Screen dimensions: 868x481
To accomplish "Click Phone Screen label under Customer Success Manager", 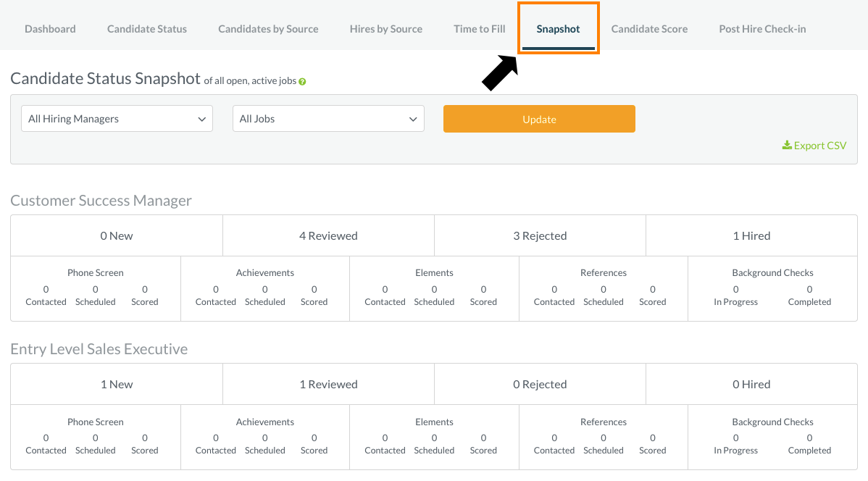I will 95,273.
